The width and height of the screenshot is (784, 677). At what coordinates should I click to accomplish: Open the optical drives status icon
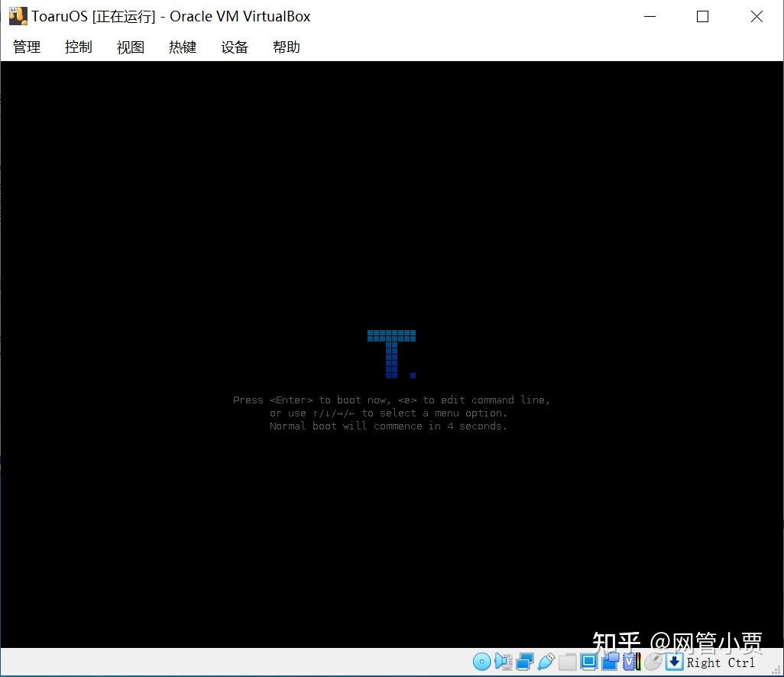coord(481,661)
